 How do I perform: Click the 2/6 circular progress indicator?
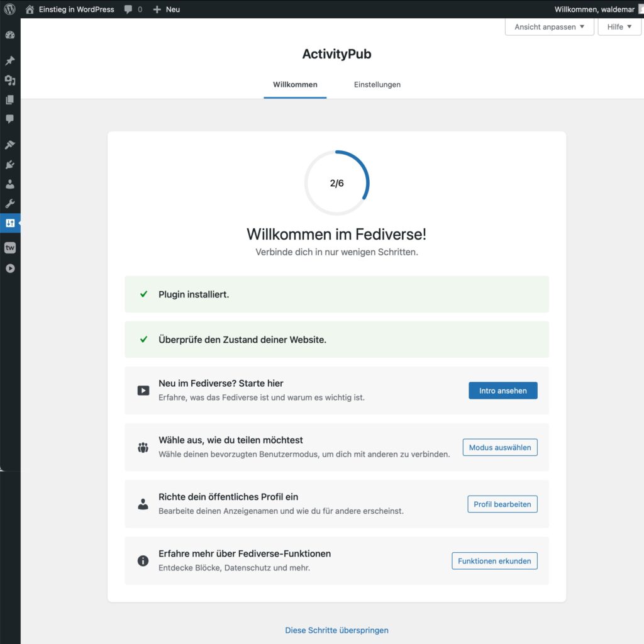click(337, 183)
